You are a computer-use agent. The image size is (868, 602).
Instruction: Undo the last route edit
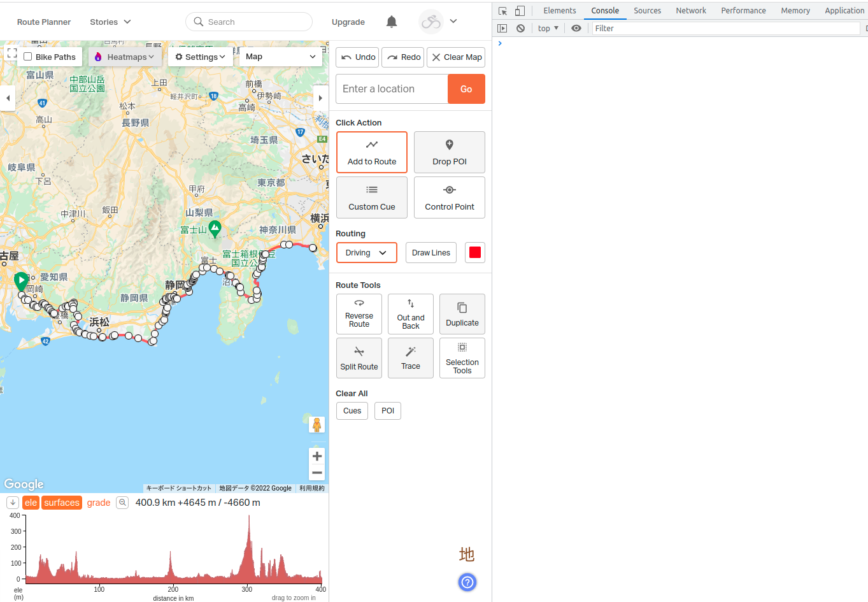tap(357, 57)
